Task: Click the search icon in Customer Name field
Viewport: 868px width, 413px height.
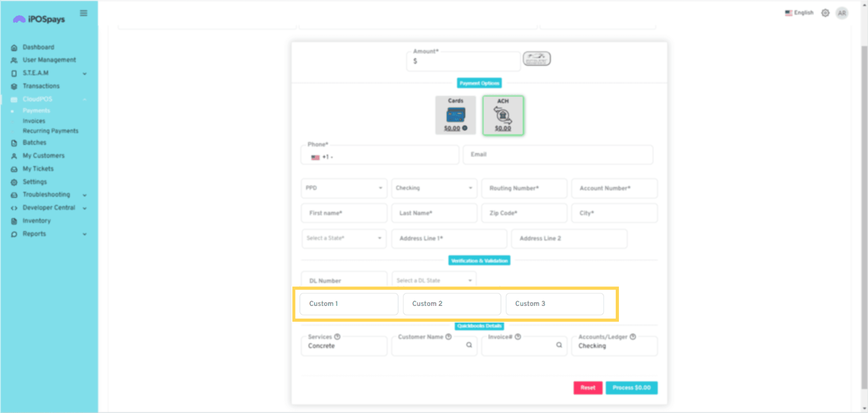Action: pos(469,345)
